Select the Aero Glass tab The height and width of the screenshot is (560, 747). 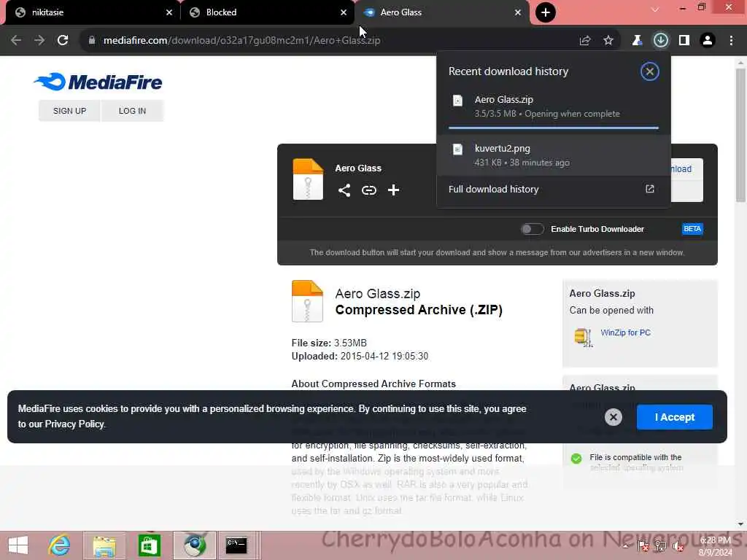pos(441,12)
